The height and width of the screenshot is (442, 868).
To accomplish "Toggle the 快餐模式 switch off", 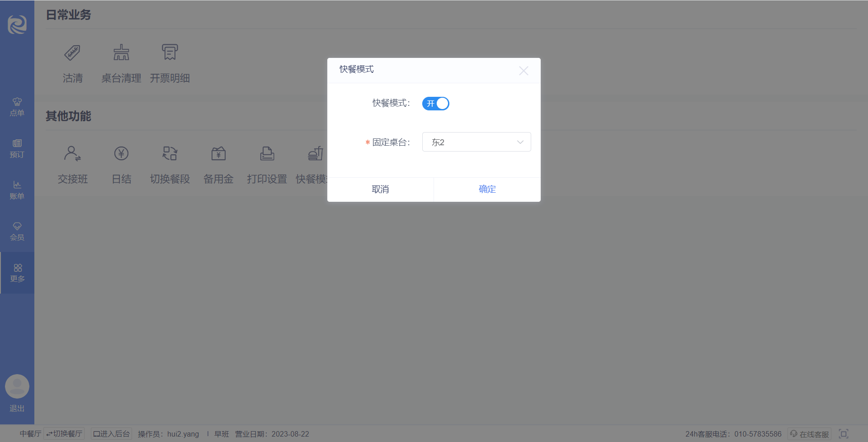I will coord(435,104).
